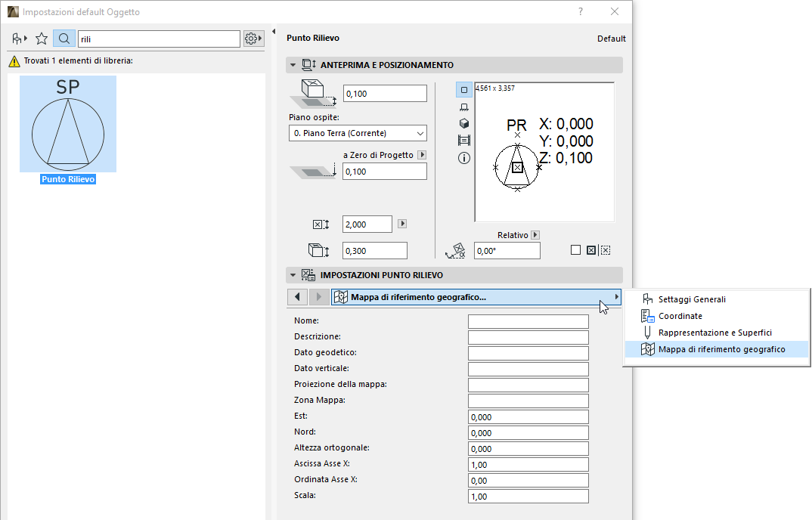Select the preview picture film icon

pos(464,141)
